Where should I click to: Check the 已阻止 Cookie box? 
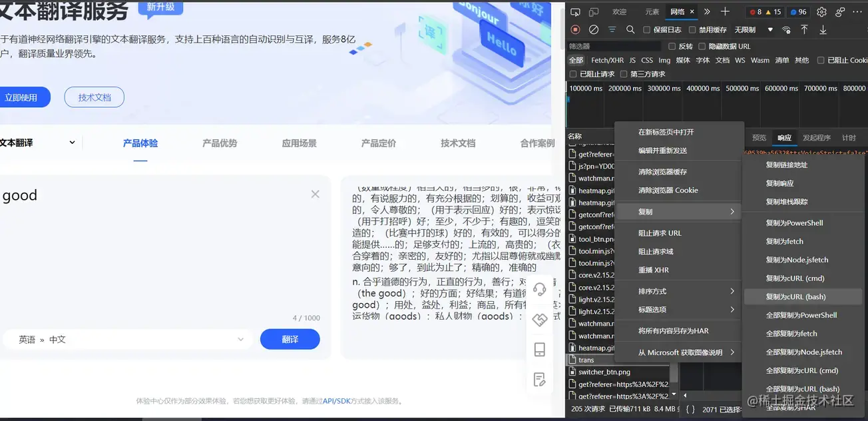[821, 61]
